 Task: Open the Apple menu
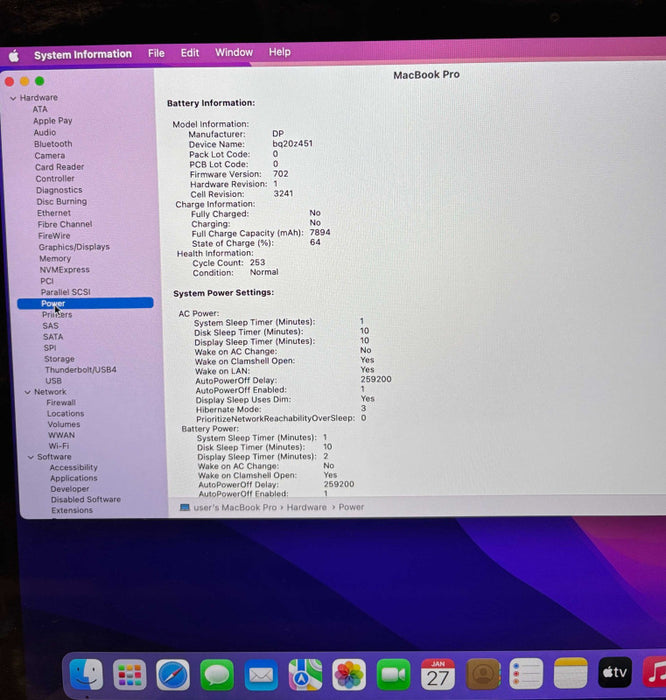point(14,56)
